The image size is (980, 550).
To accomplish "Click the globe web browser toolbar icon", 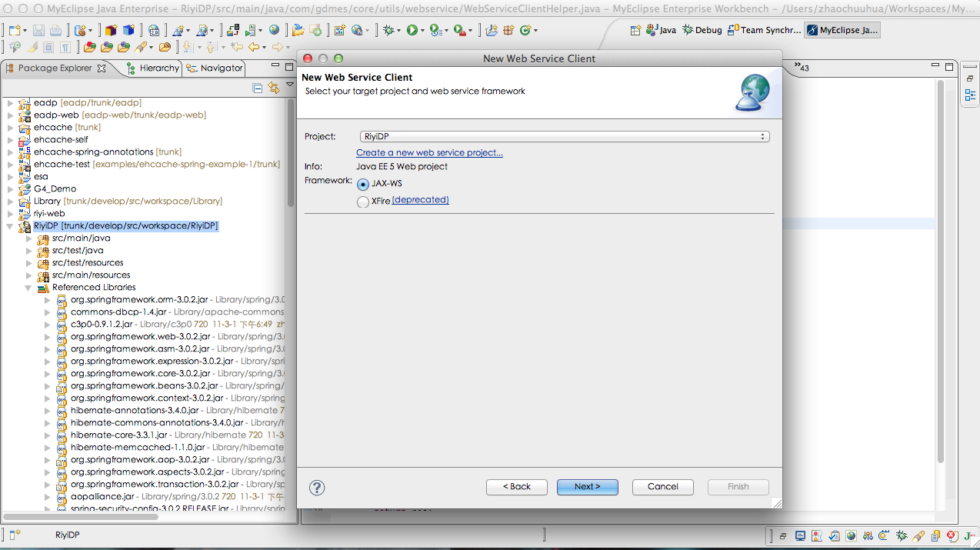I will 274,30.
